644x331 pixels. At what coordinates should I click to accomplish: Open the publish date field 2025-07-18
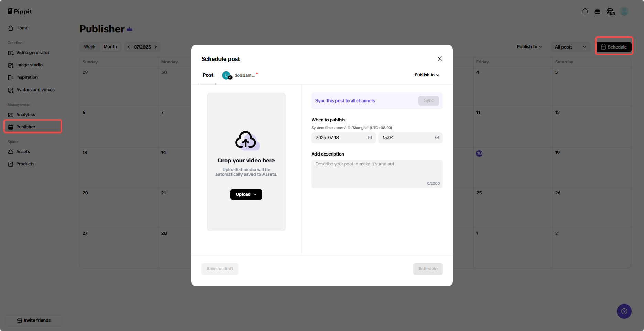point(343,138)
